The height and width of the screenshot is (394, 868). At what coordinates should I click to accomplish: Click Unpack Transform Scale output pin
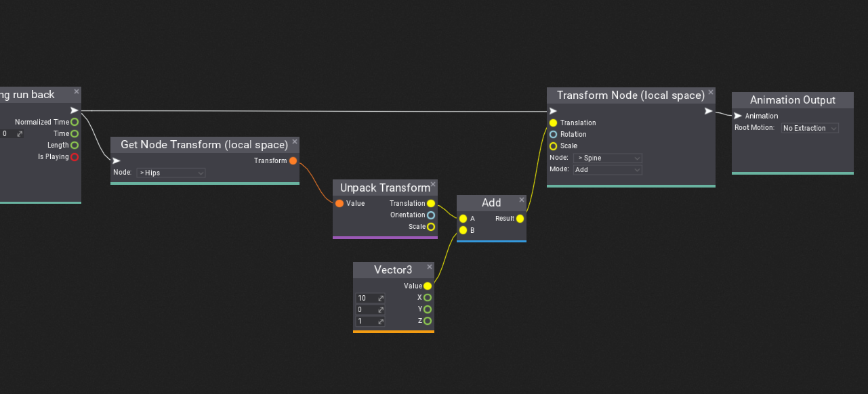431,226
